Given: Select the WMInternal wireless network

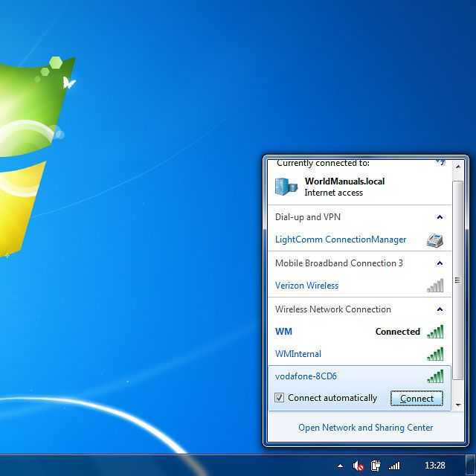Looking at the screenshot, I should click(298, 354).
